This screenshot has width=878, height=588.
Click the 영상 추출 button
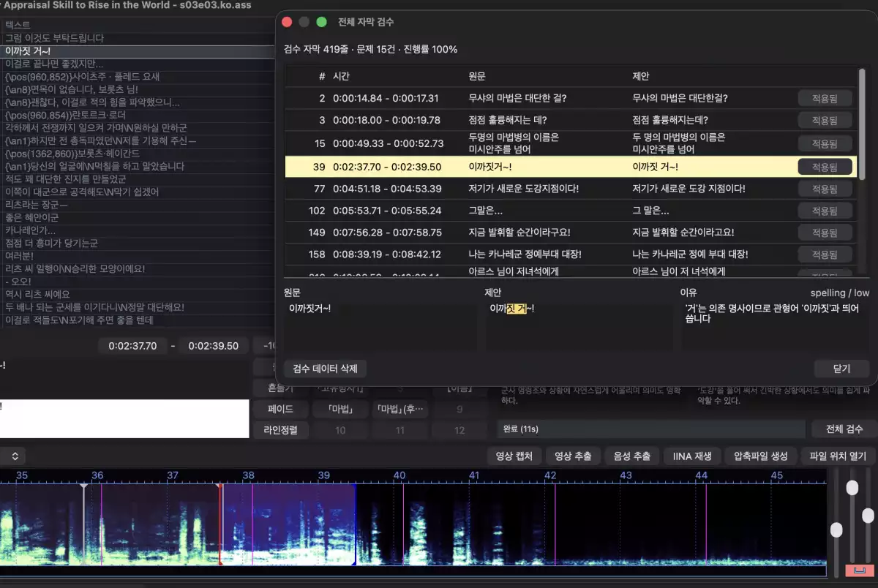574,456
